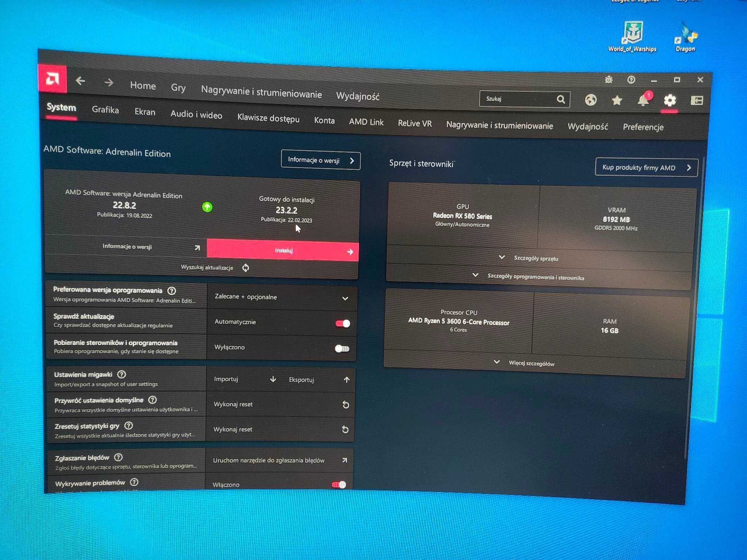Click help icon beside Przywróć ustawienia domyślne

coord(152,400)
